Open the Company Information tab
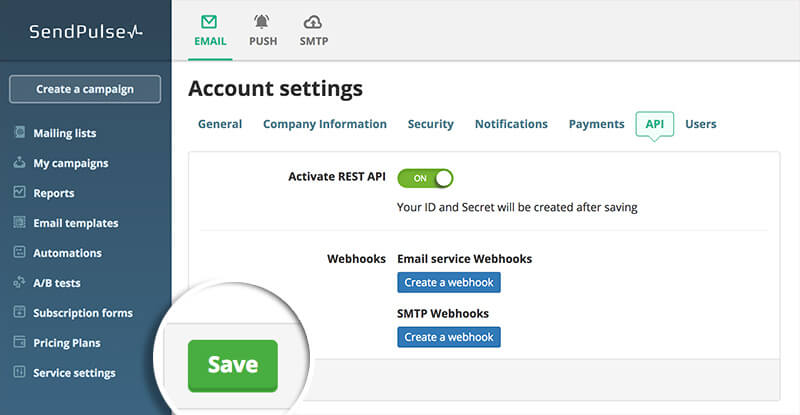This screenshot has height=415, width=800. coord(325,124)
